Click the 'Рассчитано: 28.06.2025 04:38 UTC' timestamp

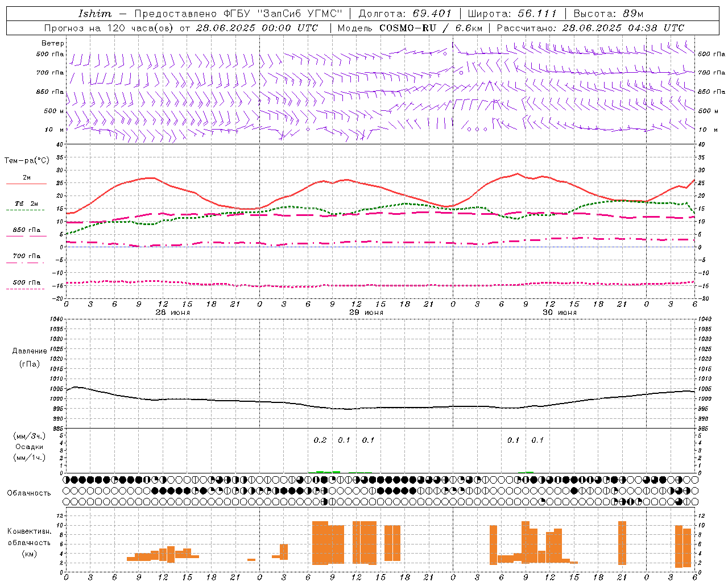(590, 28)
